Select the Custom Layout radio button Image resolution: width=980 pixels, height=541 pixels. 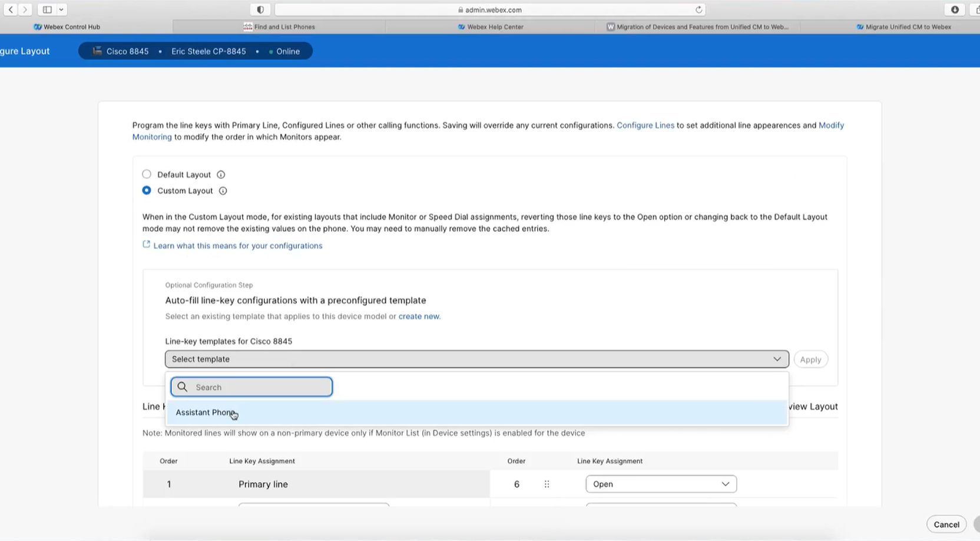(147, 190)
